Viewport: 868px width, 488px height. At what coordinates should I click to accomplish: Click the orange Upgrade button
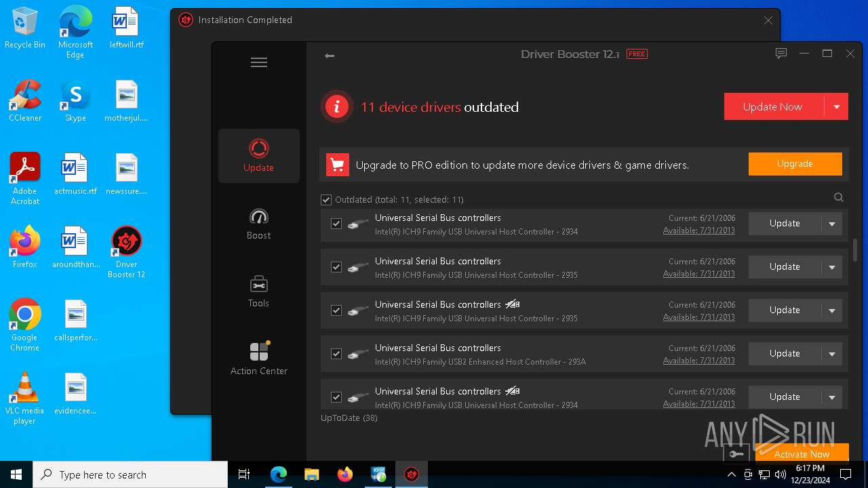tap(795, 164)
